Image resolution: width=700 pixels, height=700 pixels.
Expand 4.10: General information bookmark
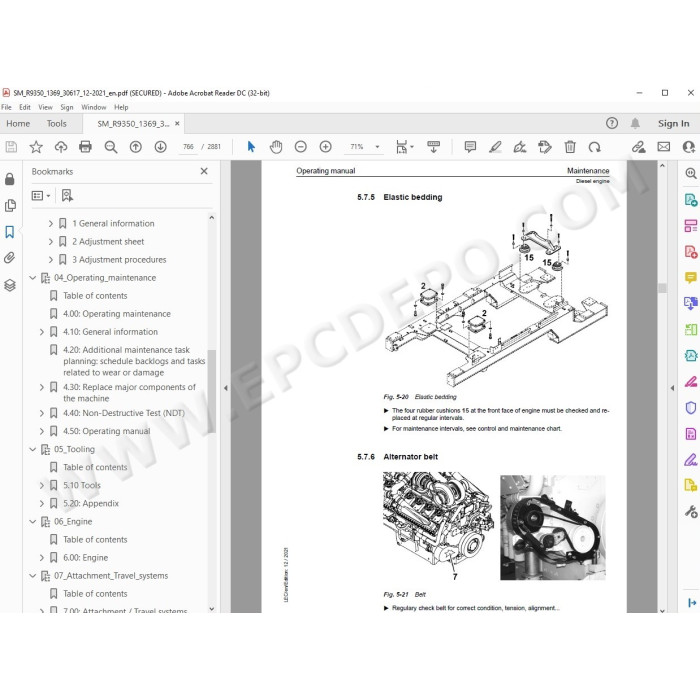[42, 332]
